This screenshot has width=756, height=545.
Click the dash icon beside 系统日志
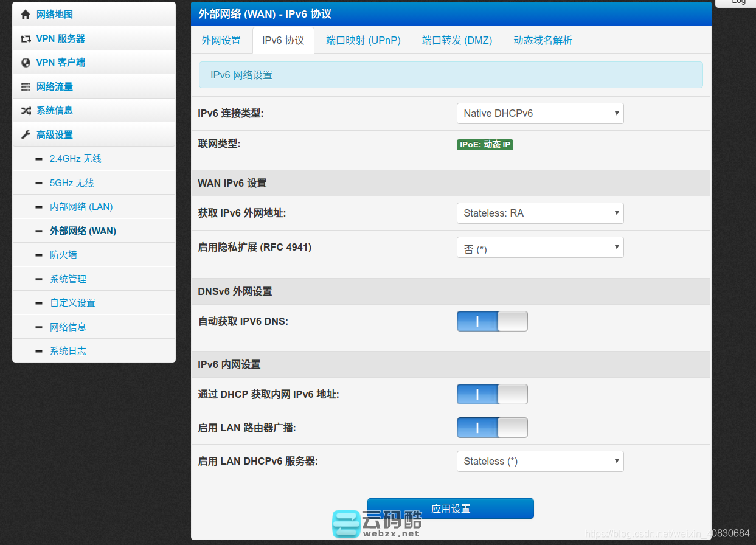tap(39, 352)
